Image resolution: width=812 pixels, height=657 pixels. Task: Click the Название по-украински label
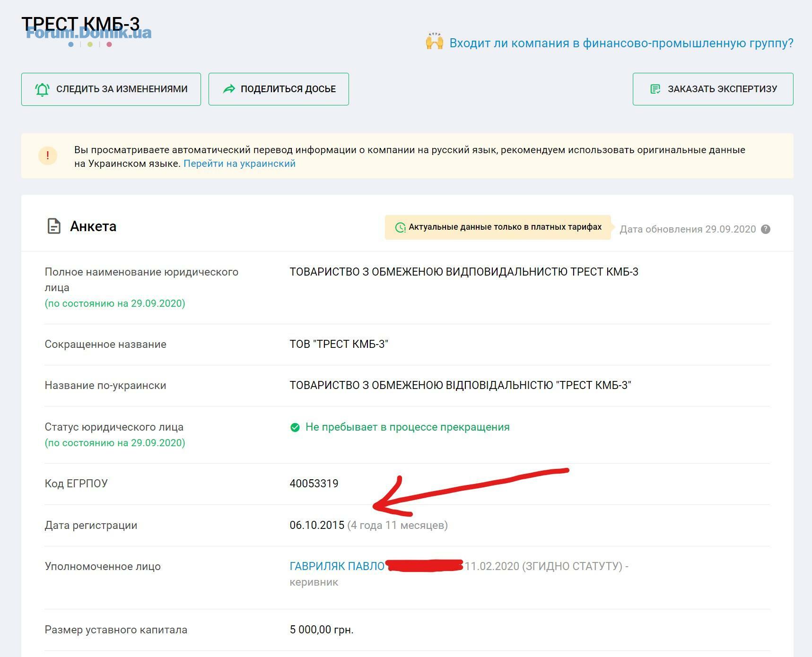point(105,385)
